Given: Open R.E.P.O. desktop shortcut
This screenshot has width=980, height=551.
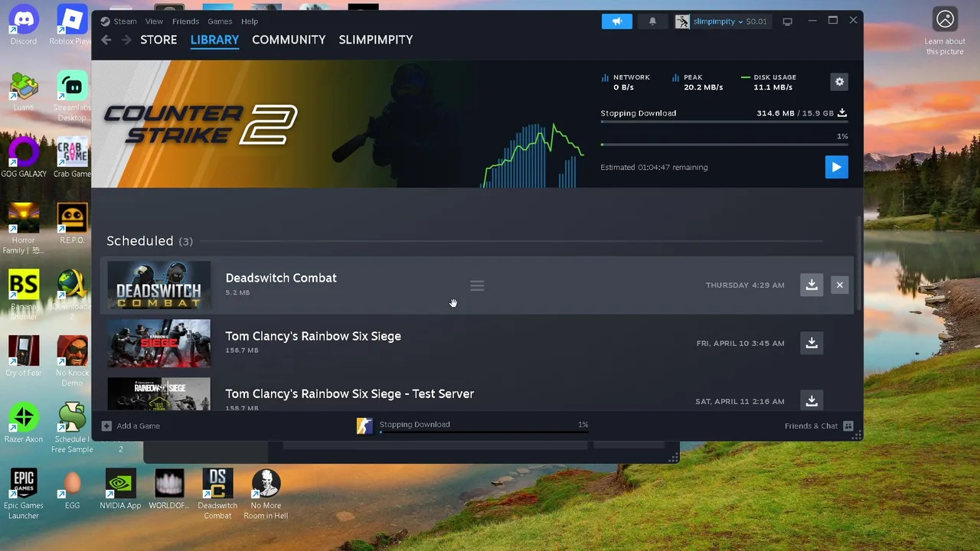Looking at the screenshot, I should [x=72, y=223].
